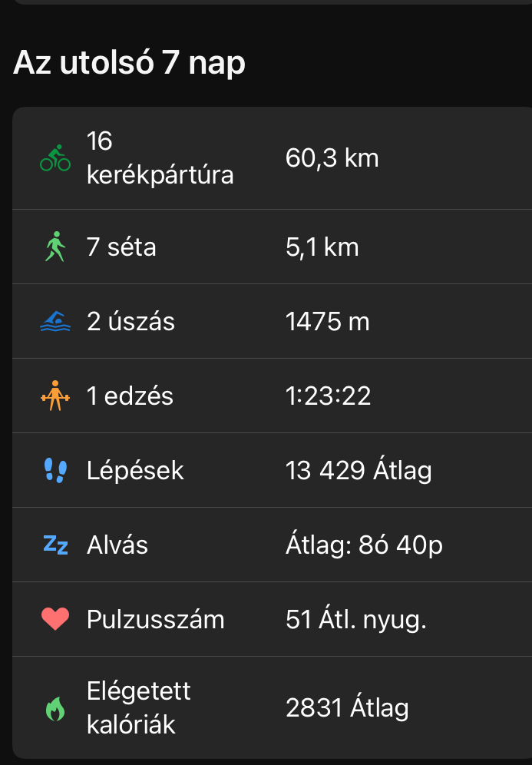
Task: Open the 7 séta entry
Action: click(x=121, y=247)
